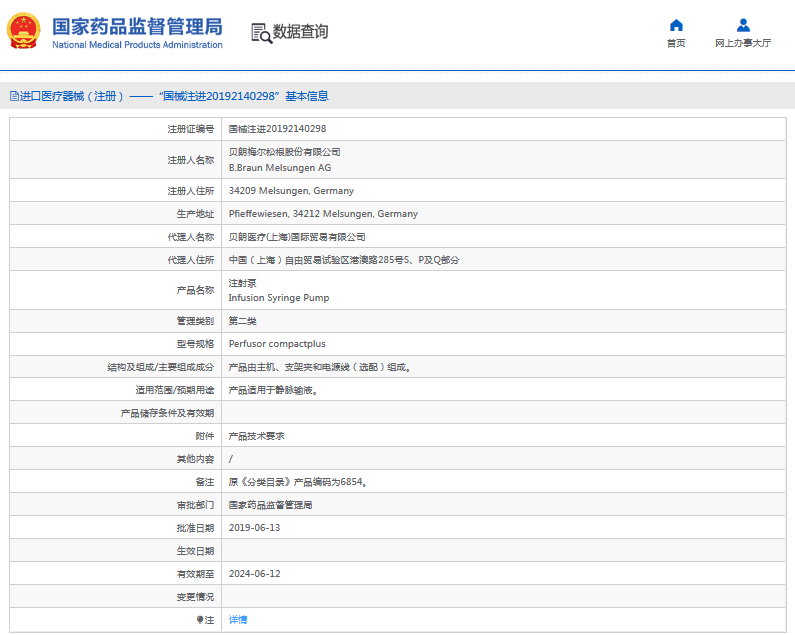Click the 变更情况 label
Viewport: 795px width, 635px height.
195,597
